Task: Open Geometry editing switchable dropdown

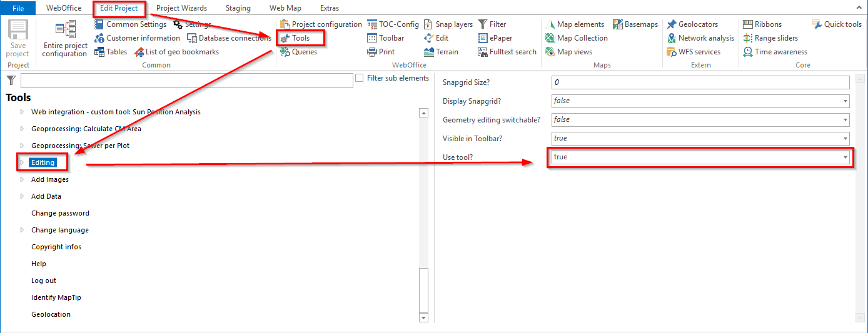Action: point(700,119)
